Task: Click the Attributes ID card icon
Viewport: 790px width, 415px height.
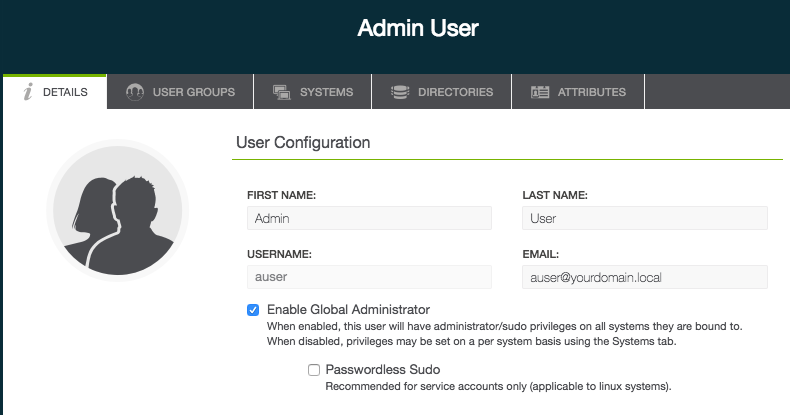Action: click(x=540, y=92)
